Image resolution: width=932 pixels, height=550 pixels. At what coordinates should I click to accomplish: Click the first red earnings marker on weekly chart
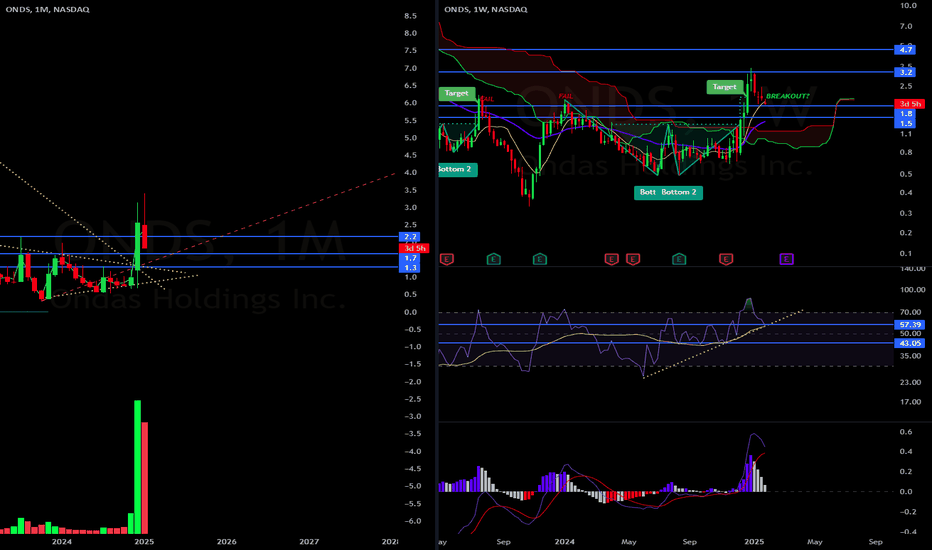tap(446, 259)
